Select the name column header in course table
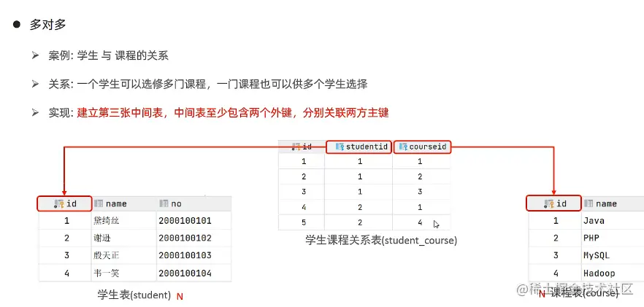644x307 pixels. click(x=613, y=203)
